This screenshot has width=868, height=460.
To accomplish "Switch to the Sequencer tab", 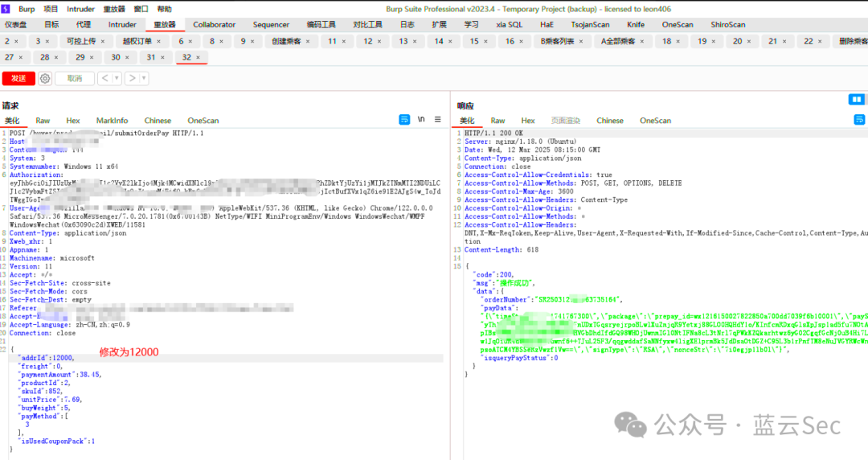I will pyautogui.click(x=271, y=24).
